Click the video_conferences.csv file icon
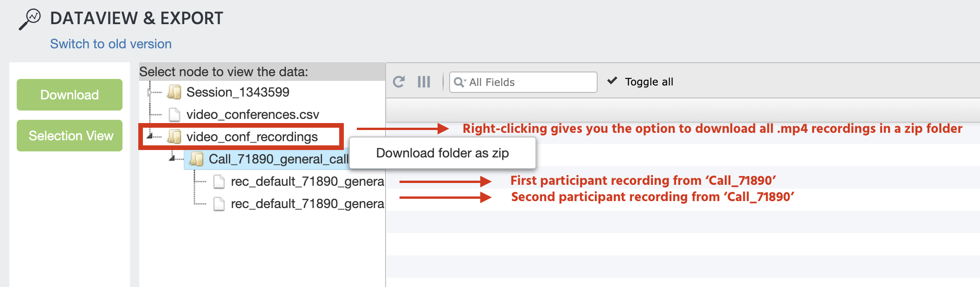The height and width of the screenshot is (287, 980). tap(174, 114)
